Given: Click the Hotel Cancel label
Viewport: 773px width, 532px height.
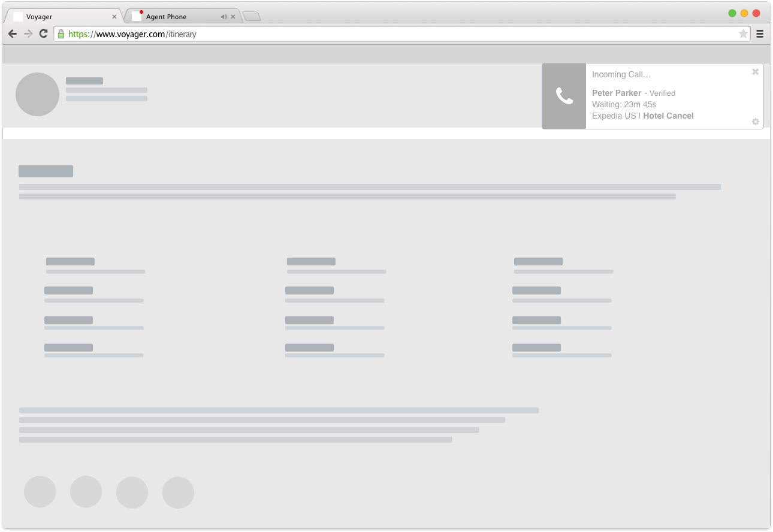Looking at the screenshot, I should click(x=668, y=116).
